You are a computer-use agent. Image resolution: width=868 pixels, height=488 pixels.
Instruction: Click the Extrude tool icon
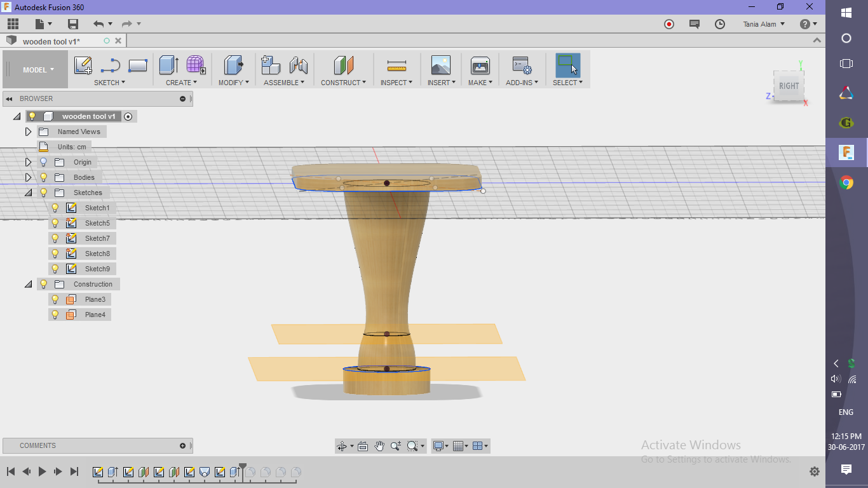[x=168, y=65]
